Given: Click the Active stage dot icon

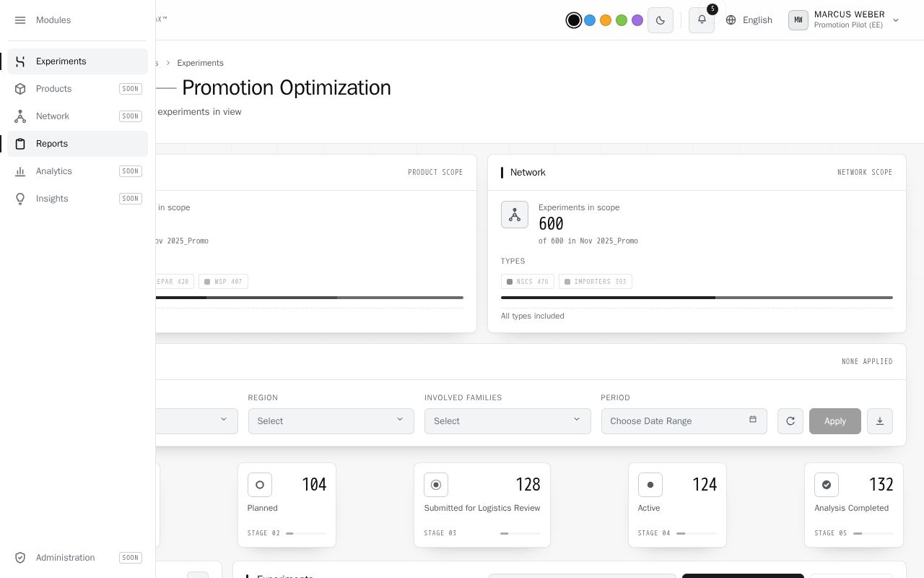Looking at the screenshot, I should (650, 485).
